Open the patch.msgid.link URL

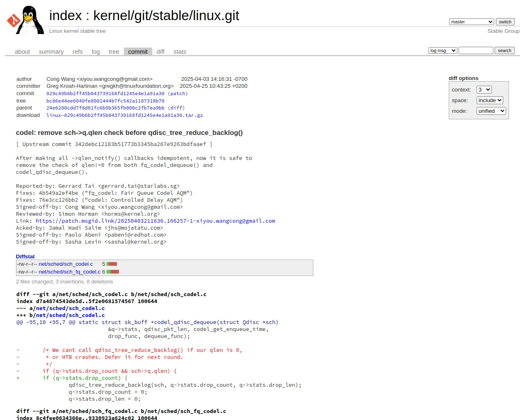(x=155, y=221)
